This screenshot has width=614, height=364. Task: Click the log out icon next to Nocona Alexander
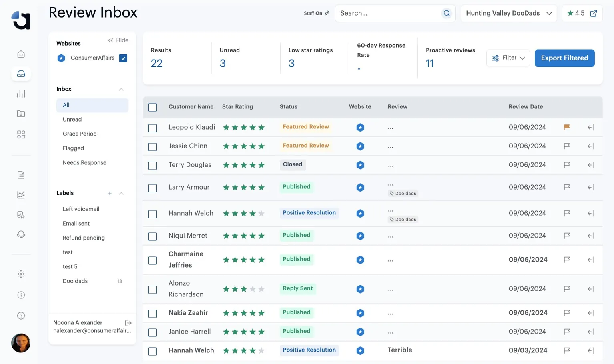128,323
